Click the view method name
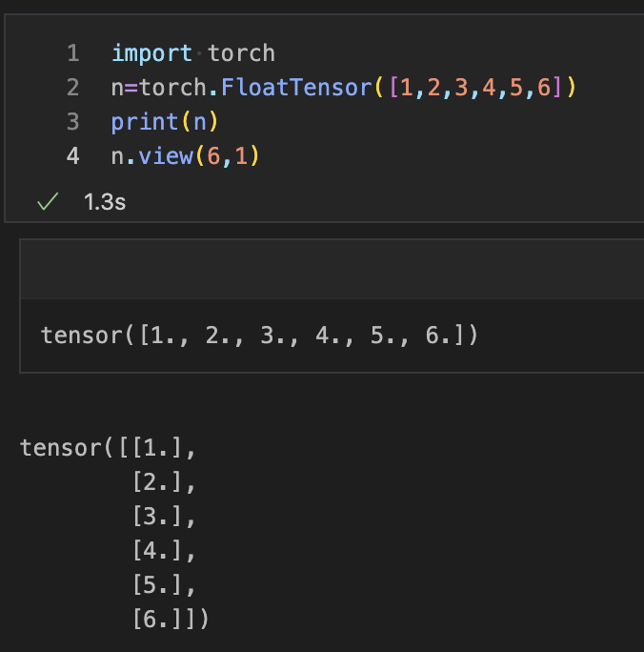Viewport: 644px width, 652px height. pos(166,156)
